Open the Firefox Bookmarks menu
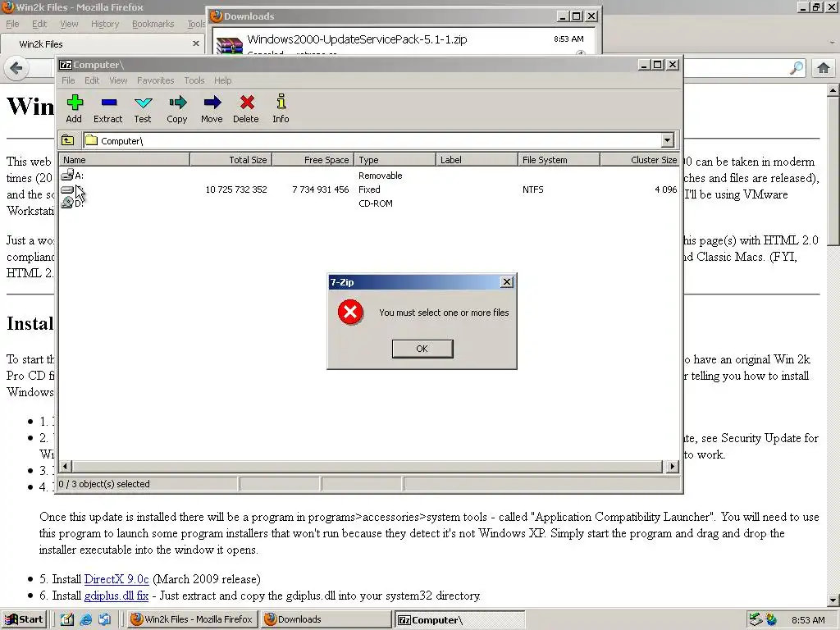The height and width of the screenshot is (630, 840). tap(153, 24)
